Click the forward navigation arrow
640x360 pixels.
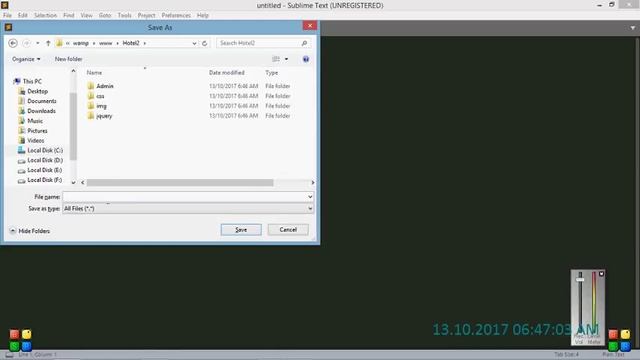27,43
